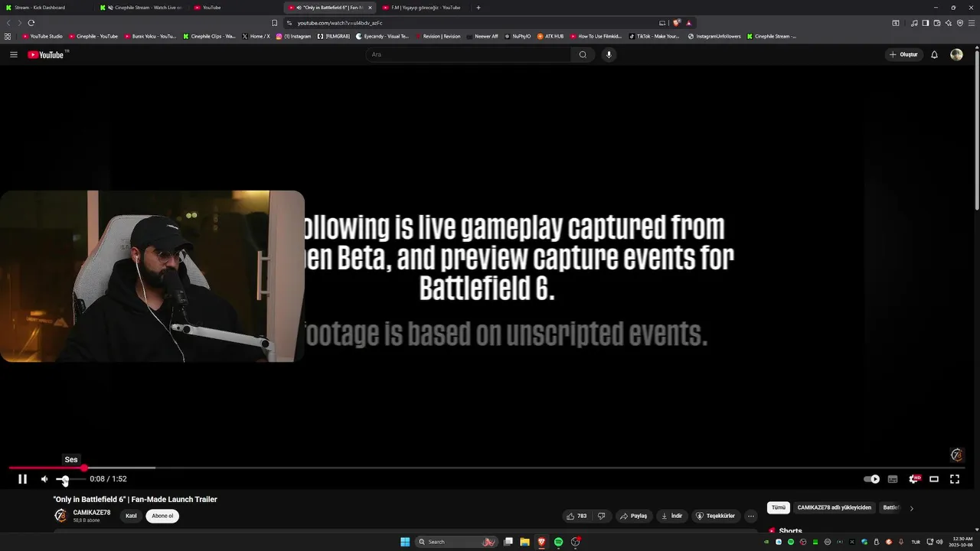
Task: Open the YouTube hamburger guide menu
Action: click(x=14, y=54)
